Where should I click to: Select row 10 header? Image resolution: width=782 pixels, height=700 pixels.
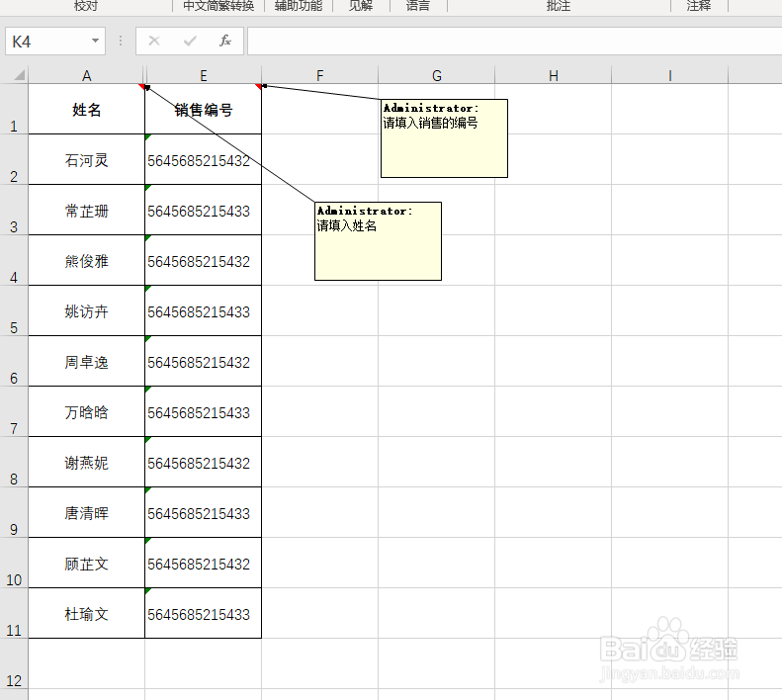(x=14, y=563)
